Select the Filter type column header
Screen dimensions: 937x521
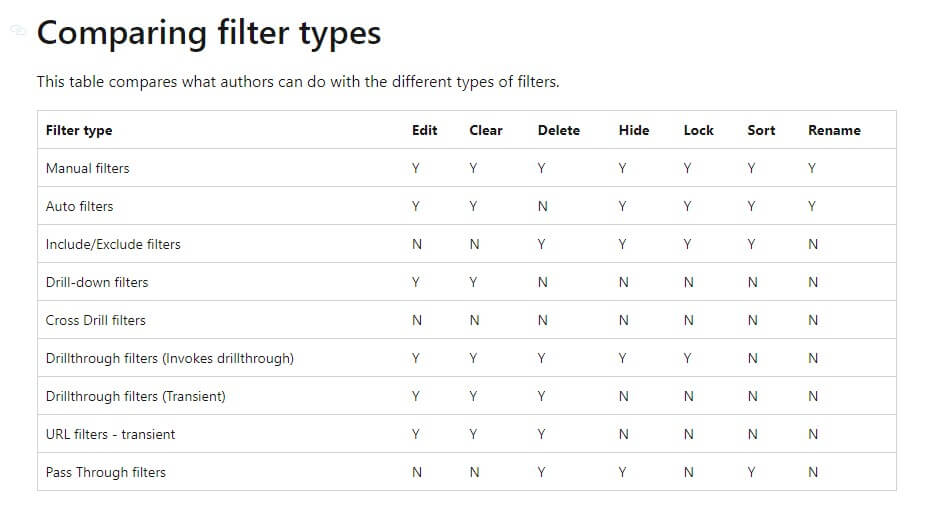coord(79,130)
